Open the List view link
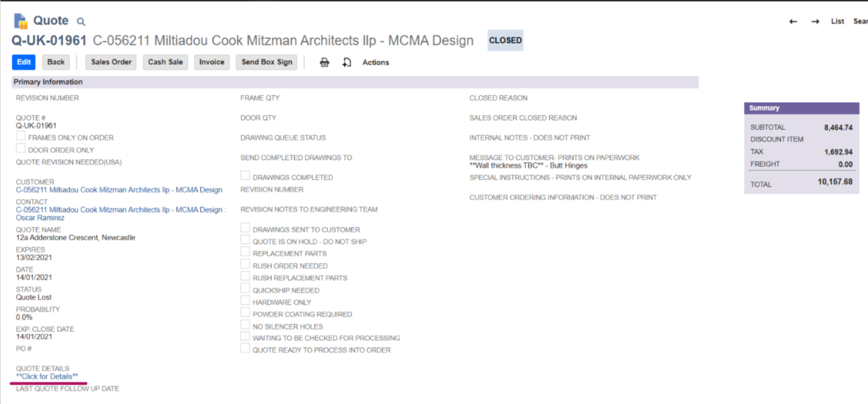The width and height of the screenshot is (868, 404). tap(837, 21)
